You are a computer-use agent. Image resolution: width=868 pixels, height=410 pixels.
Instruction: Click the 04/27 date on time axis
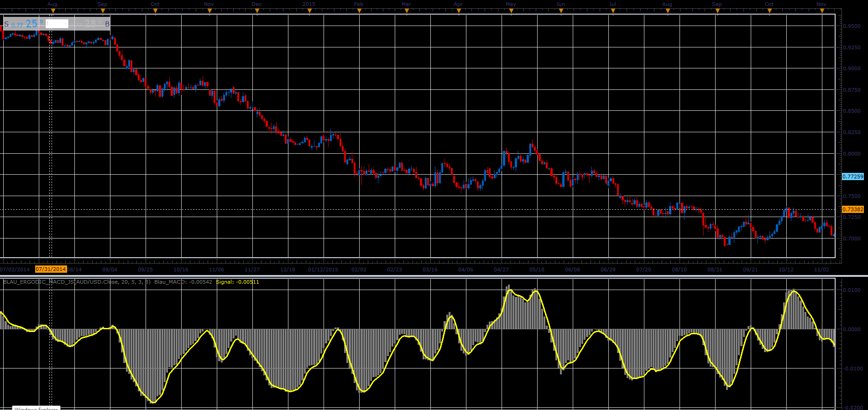click(501, 270)
